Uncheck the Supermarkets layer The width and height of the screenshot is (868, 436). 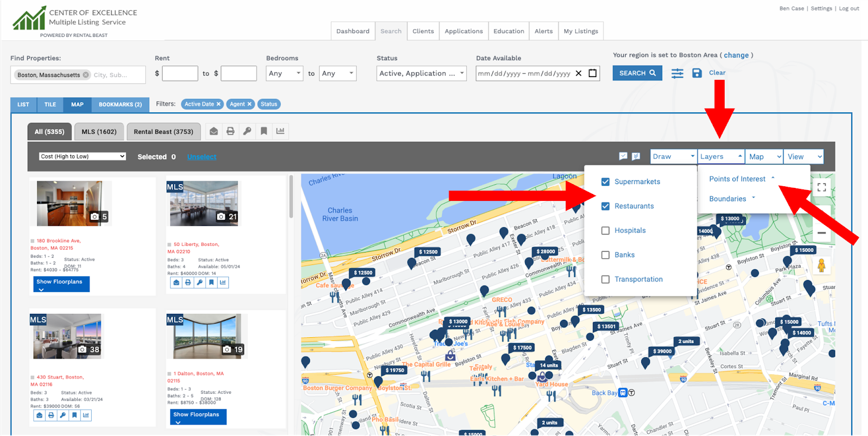pos(605,182)
